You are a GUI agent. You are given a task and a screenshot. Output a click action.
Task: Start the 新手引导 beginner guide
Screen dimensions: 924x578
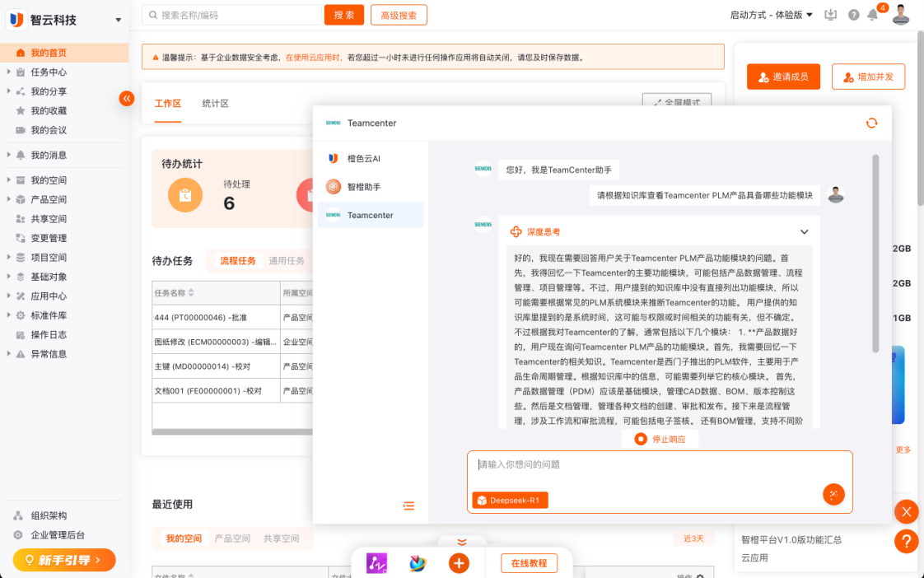click(x=64, y=560)
